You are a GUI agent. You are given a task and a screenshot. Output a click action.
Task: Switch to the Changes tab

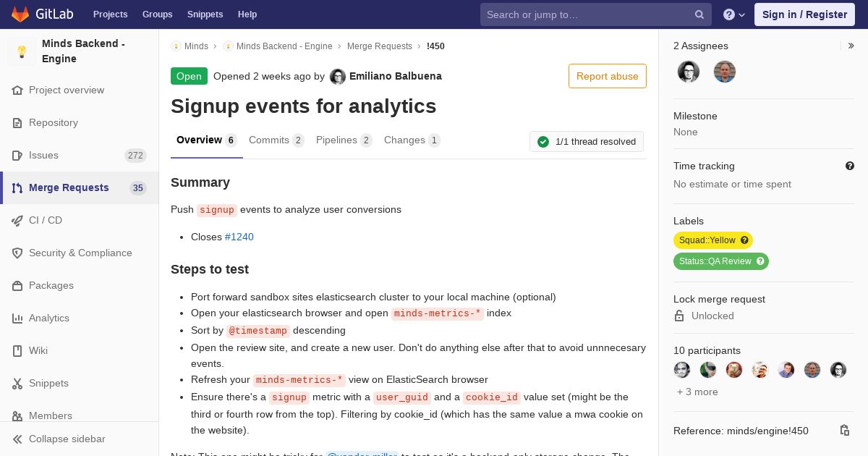tap(412, 140)
